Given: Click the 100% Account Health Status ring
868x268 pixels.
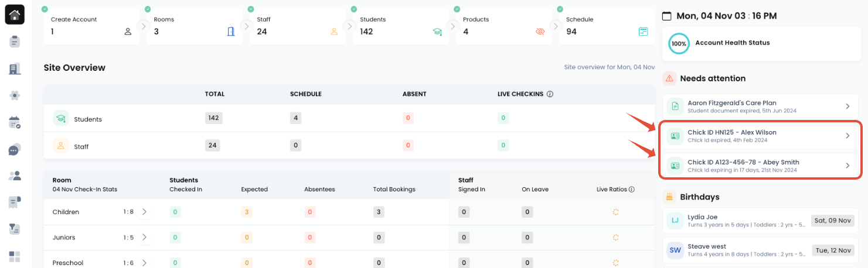Looking at the screenshot, I should pos(679,43).
